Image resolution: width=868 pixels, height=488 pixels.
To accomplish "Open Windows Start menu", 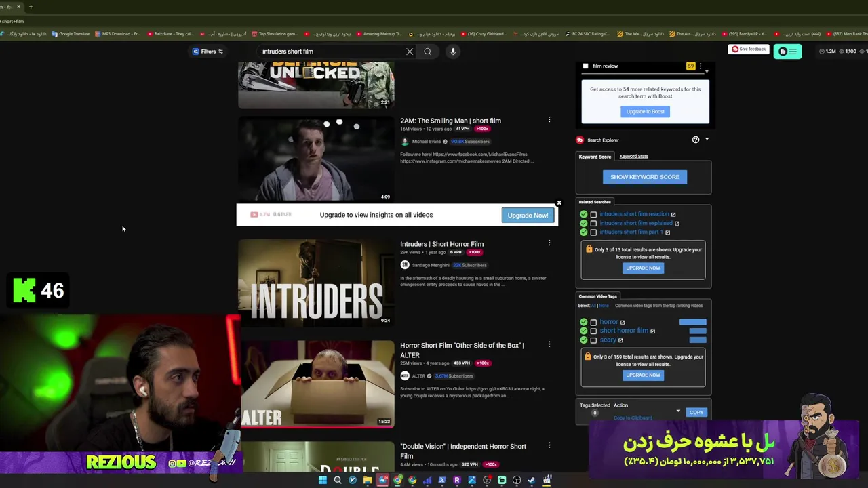I will tap(323, 480).
